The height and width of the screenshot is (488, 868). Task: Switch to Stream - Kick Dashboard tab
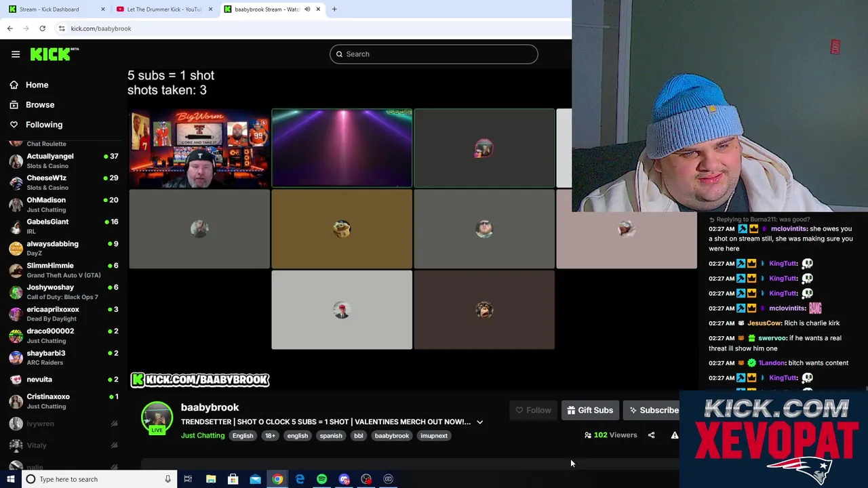[56, 9]
